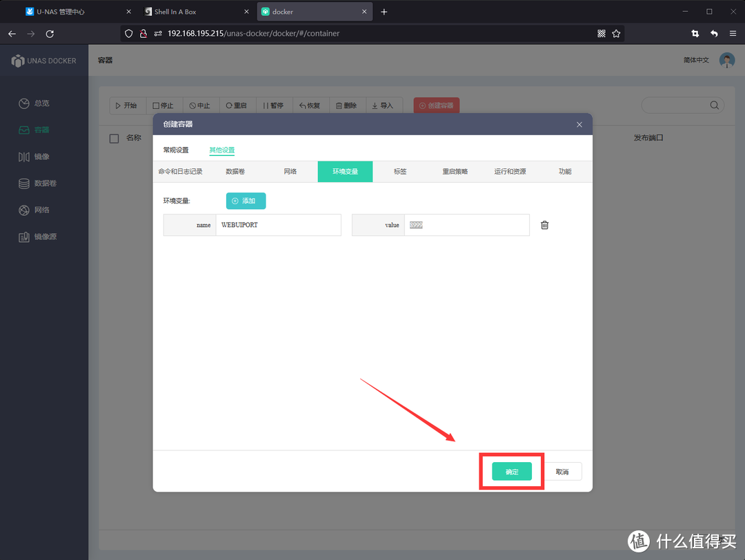Open the 网络 sub-tab in dialog
This screenshot has height=560, width=745.
[x=290, y=172]
